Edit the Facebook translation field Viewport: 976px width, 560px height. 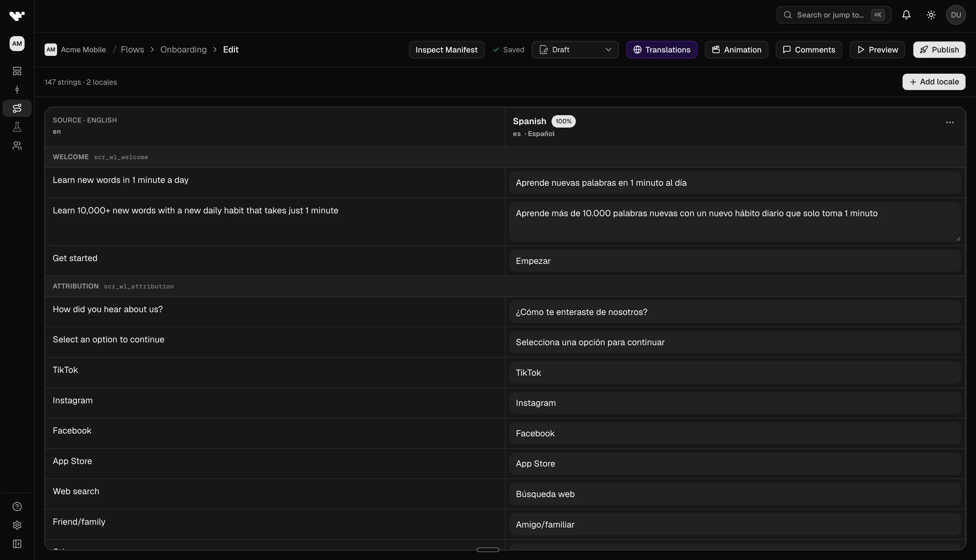coord(735,434)
